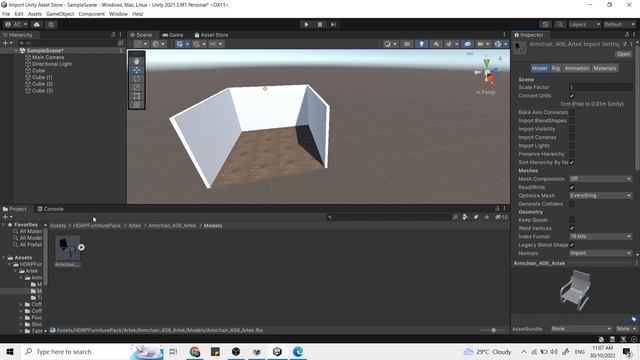Toggle 2D view mode in Scene toolbar
The width and height of the screenshot is (640, 360).
(x=407, y=44)
